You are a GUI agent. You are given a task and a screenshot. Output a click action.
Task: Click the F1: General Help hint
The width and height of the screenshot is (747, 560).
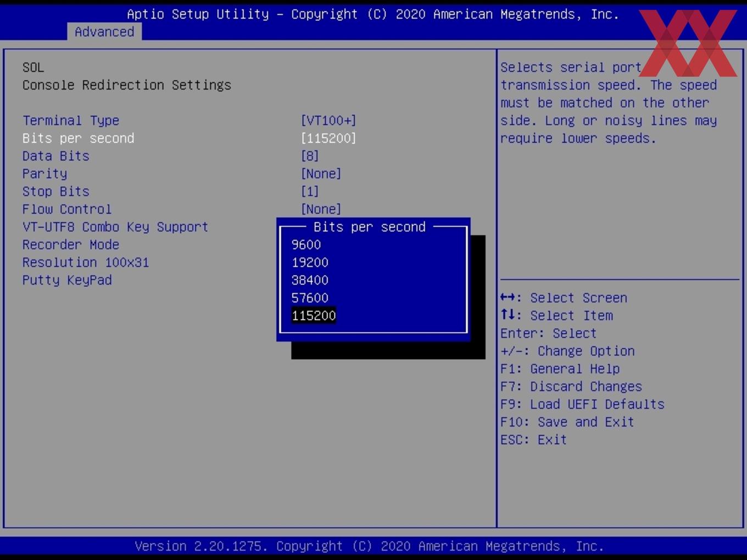coord(560,369)
